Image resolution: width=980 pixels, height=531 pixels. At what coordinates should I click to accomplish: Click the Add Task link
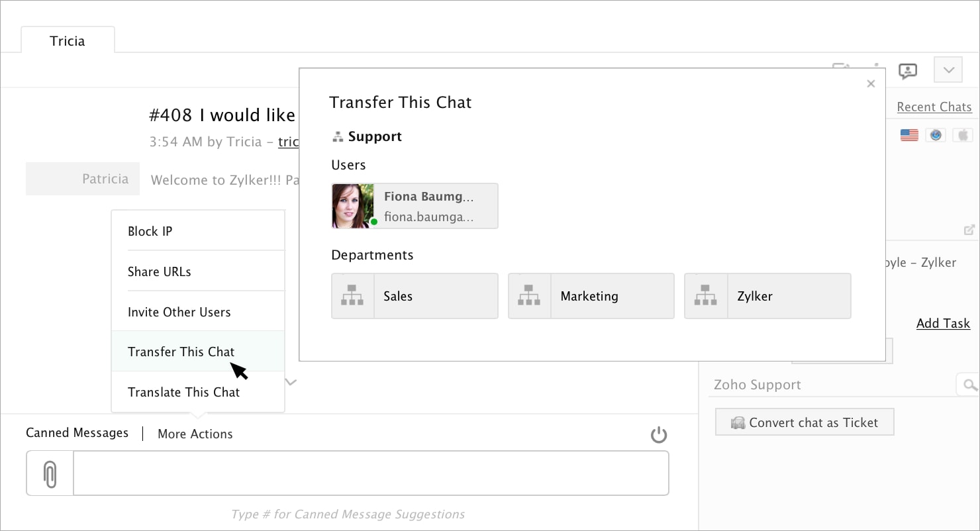click(943, 323)
